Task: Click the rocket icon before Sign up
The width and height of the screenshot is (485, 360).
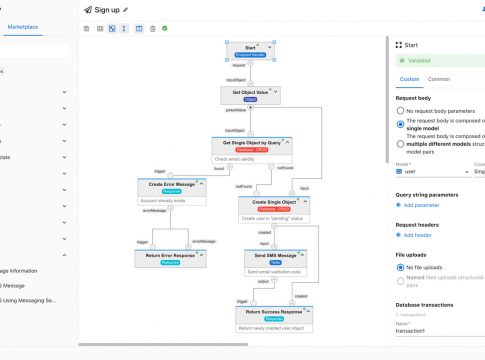Action: [x=88, y=10]
